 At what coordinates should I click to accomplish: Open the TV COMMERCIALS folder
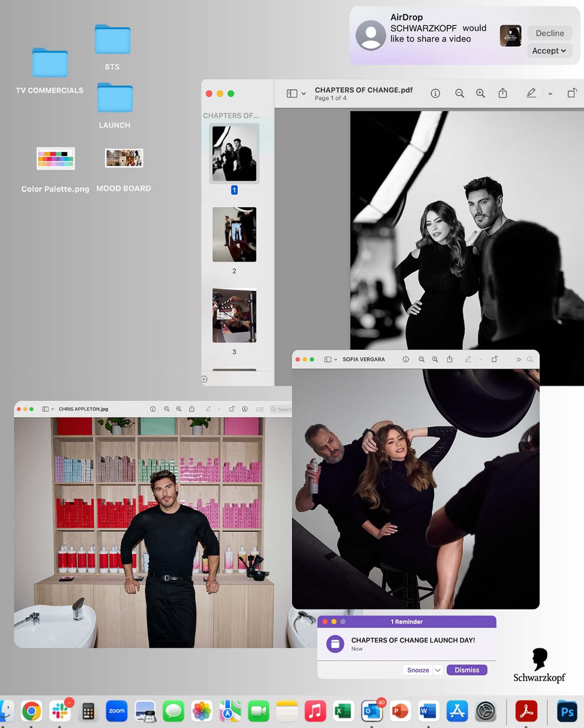click(x=50, y=63)
